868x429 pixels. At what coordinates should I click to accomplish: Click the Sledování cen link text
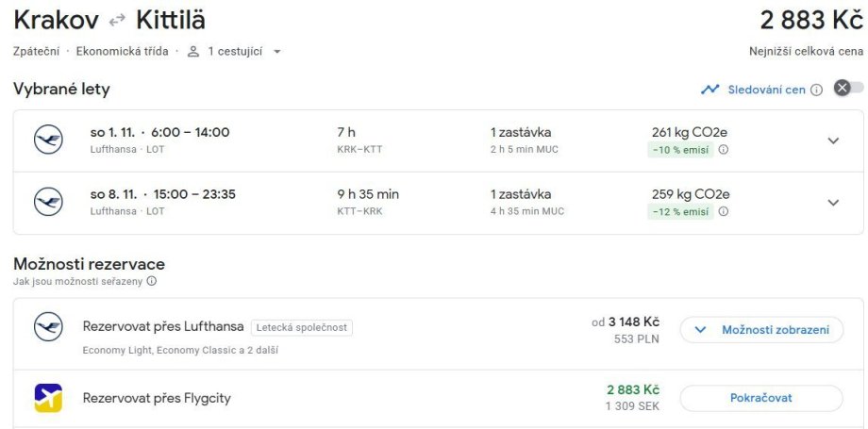(x=766, y=90)
